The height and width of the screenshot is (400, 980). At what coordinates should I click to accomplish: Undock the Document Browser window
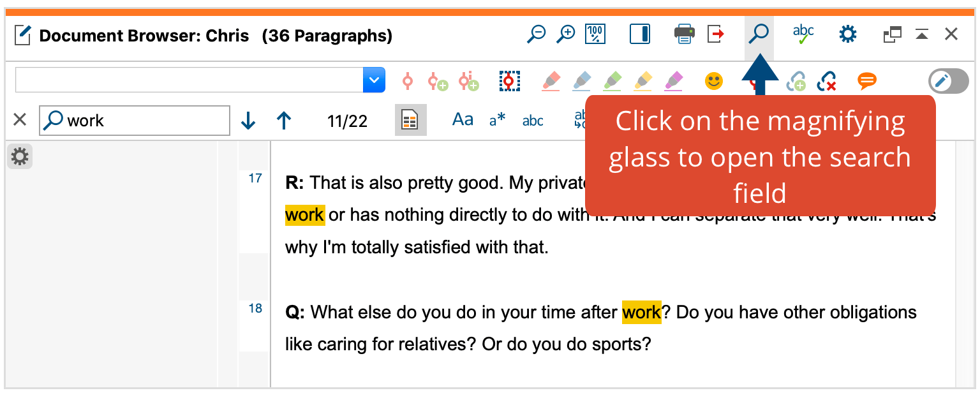892,34
